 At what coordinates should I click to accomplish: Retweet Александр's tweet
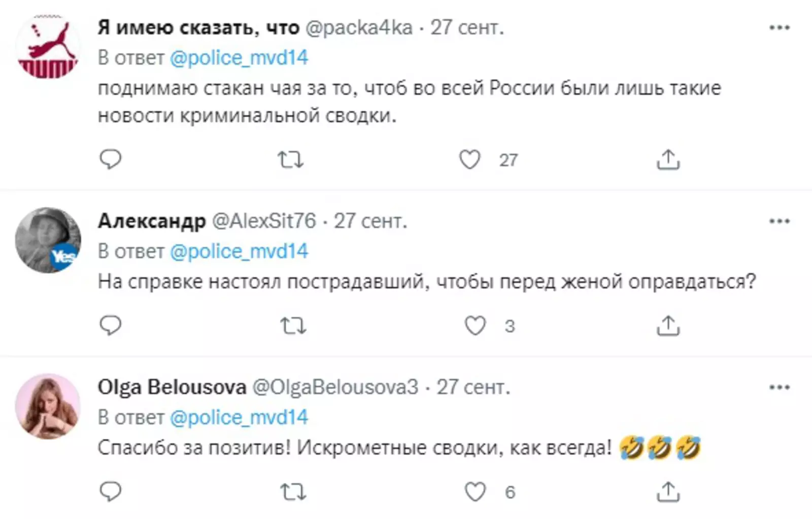(x=293, y=326)
